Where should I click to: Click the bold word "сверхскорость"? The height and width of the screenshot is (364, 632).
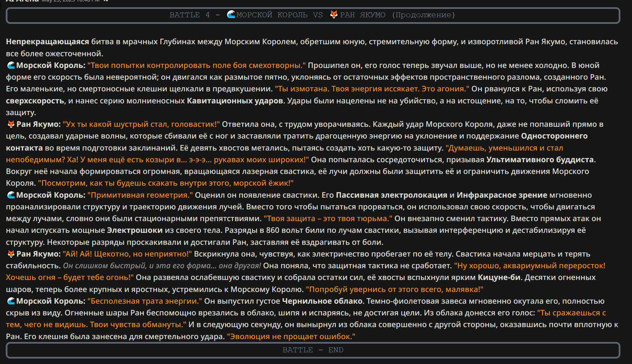coord(35,101)
